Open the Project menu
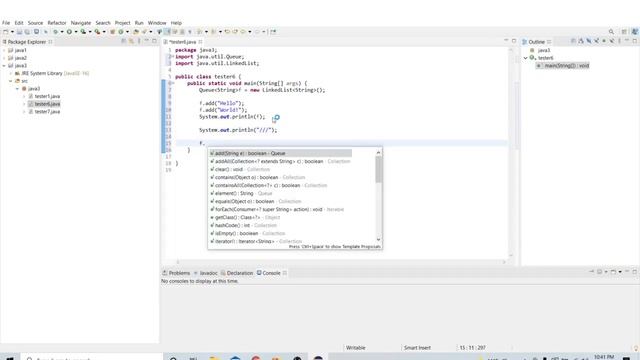The image size is (640, 360). [x=122, y=23]
